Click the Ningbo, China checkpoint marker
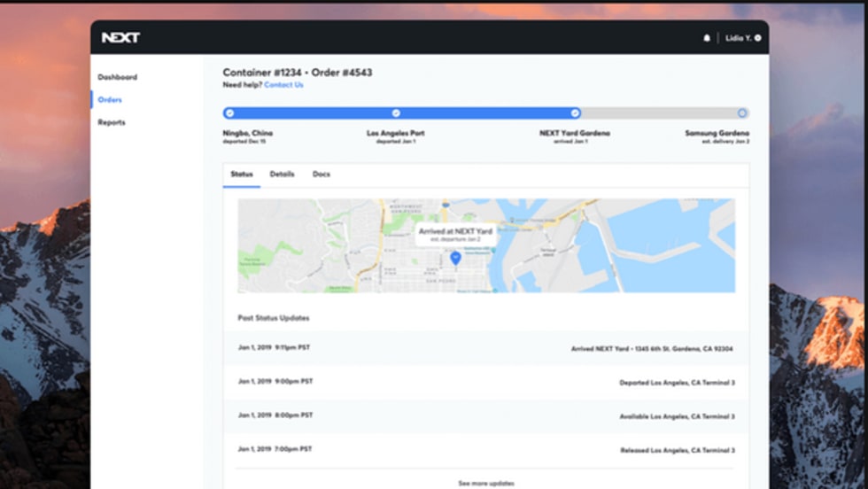Image resolution: width=868 pixels, height=489 pixels. pos(229,113)
